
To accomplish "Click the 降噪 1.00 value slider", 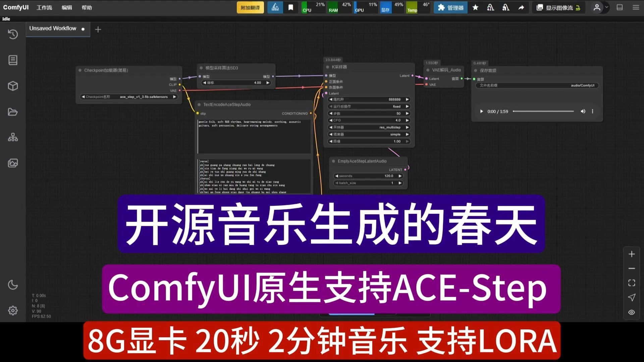I will pyautogui.click(x=369, y=141).
